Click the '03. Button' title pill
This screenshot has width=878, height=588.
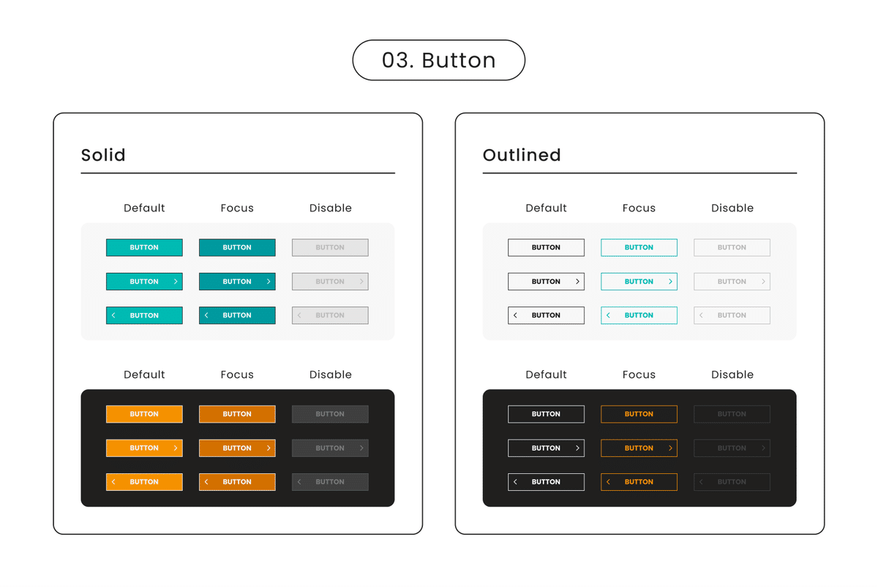[x=439, y=60]
